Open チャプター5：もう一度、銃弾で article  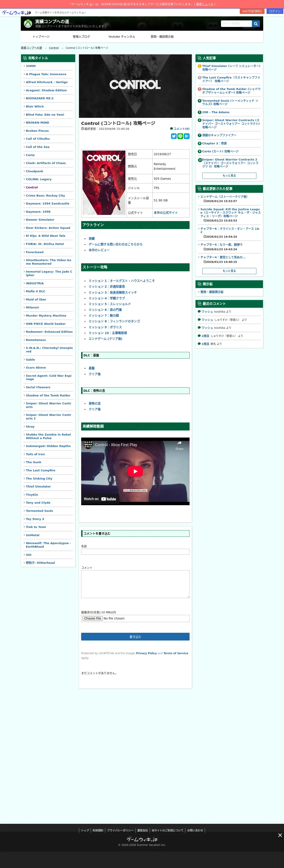click(x=221, y=245)
